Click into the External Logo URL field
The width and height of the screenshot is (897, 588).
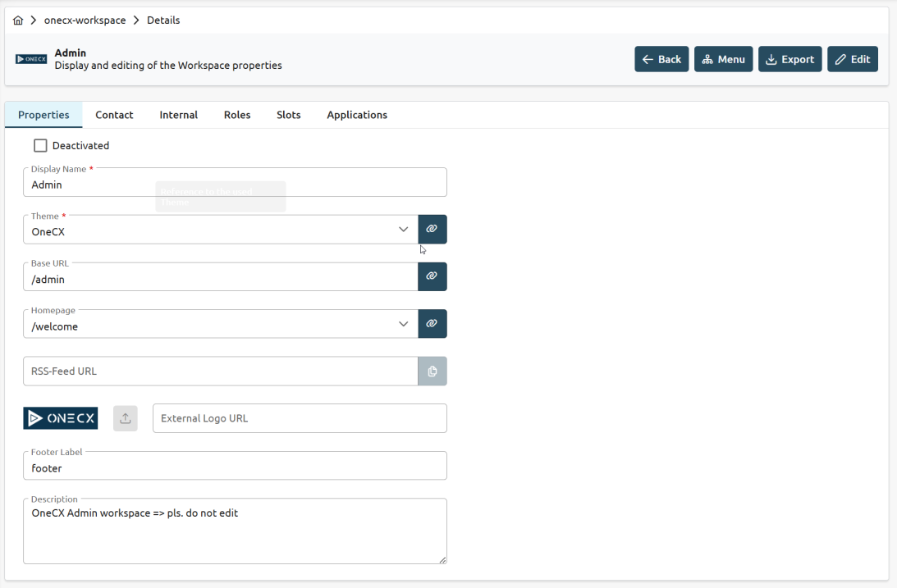[x=300, y=418]
